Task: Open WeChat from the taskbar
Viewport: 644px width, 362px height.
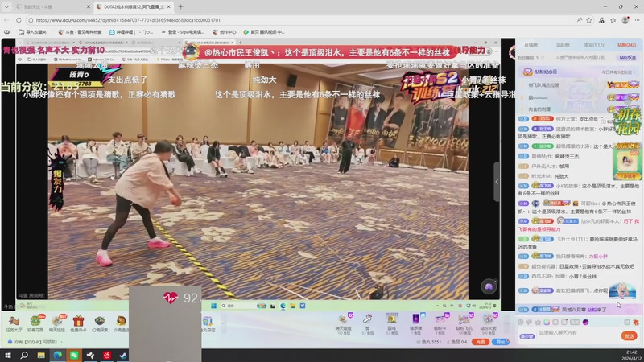Action: tap(74, 355)
